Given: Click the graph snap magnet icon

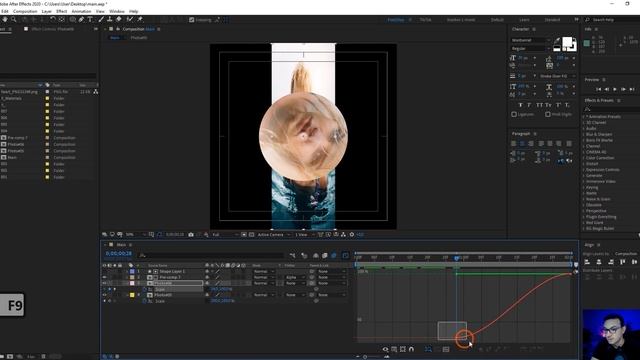Looking at the screenshot, I should pyautogui.click(x=411, y=349).
